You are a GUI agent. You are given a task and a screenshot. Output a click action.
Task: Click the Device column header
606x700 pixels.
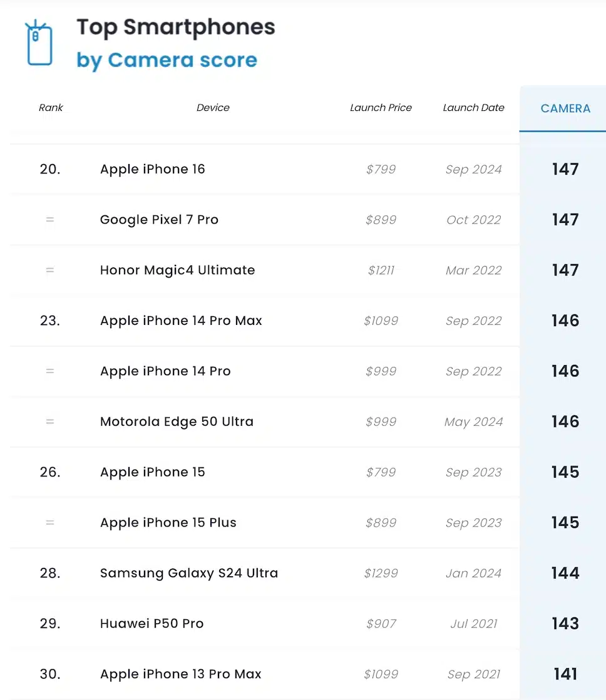click(x=213, y=108)
